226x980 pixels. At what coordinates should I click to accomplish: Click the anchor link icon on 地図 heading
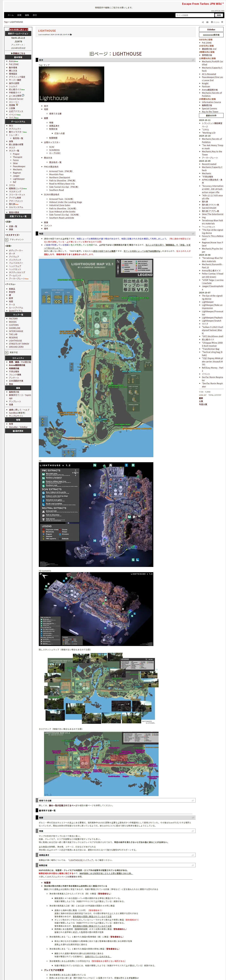[193, 234]
